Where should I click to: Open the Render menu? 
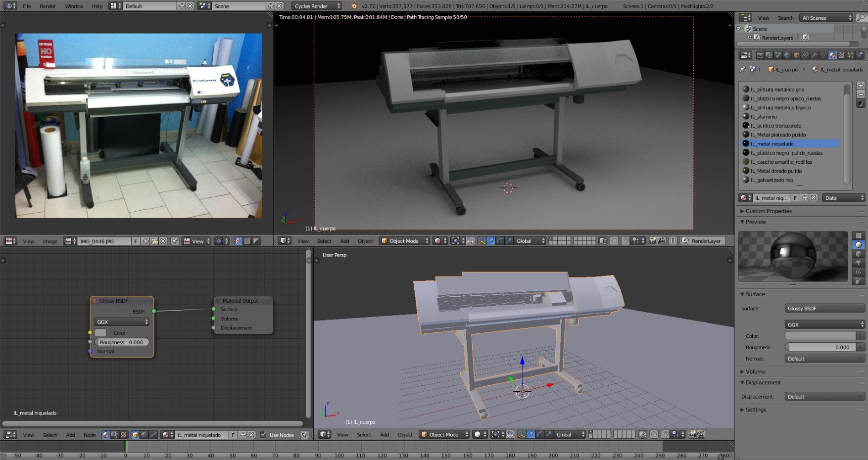(48, 6)
